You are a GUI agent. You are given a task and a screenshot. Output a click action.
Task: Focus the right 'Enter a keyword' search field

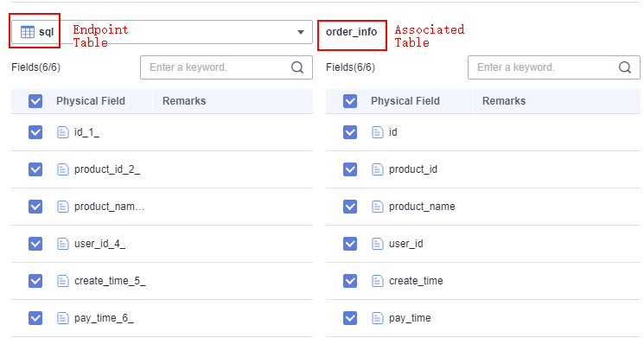[543, 67]
